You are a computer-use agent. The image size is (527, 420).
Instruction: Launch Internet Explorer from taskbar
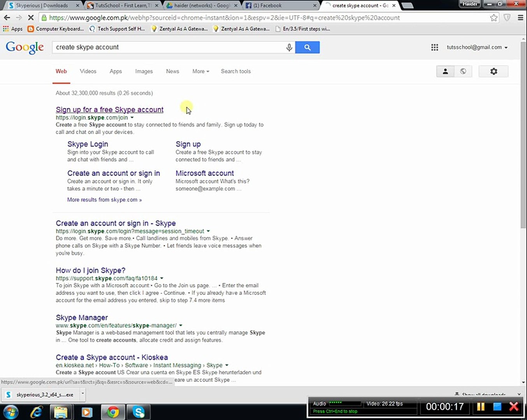tap(36, 412)
